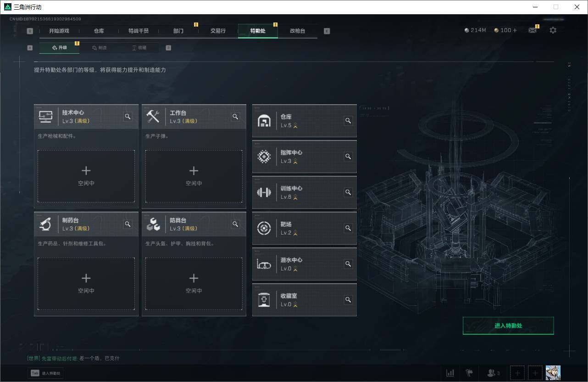Screen dimensions: 588x382
Task: Click the 制药台 microscope icon
Action: (45, 224)
